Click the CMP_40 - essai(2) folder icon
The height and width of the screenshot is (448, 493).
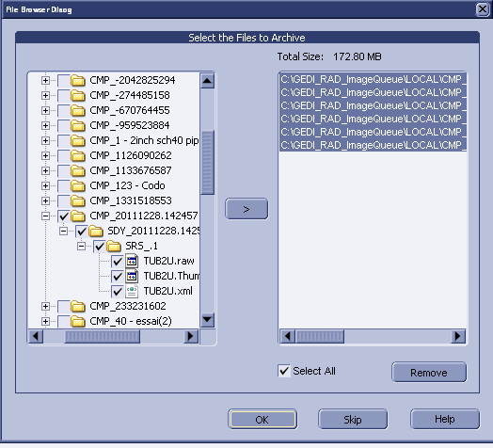tap(78, 321)
